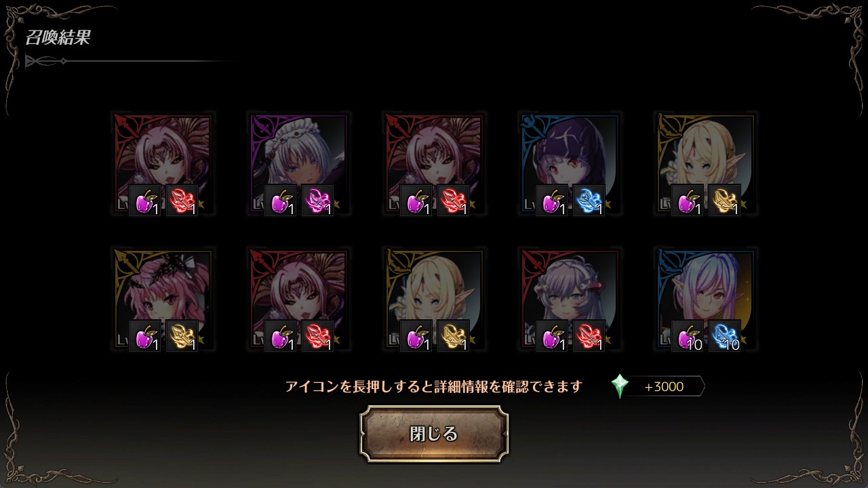
Task: Click the green gem +3000 currency icon
Action: tap(620, 386)
